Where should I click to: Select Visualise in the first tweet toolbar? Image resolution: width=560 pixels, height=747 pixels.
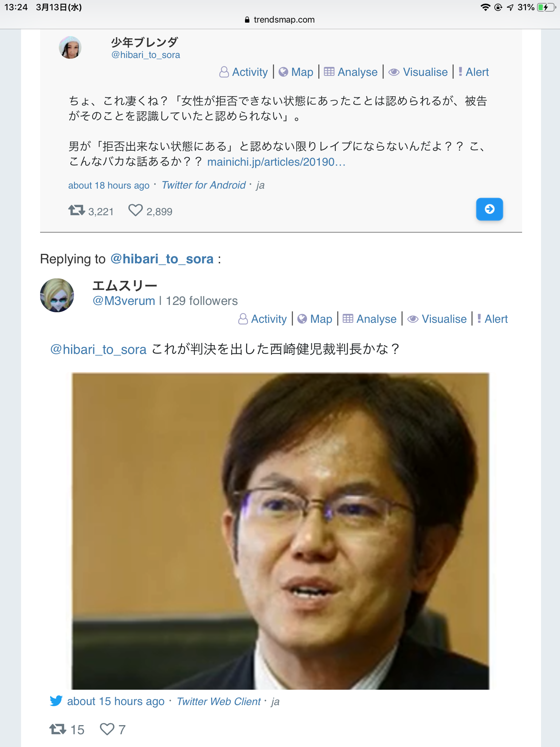point(418,72)
